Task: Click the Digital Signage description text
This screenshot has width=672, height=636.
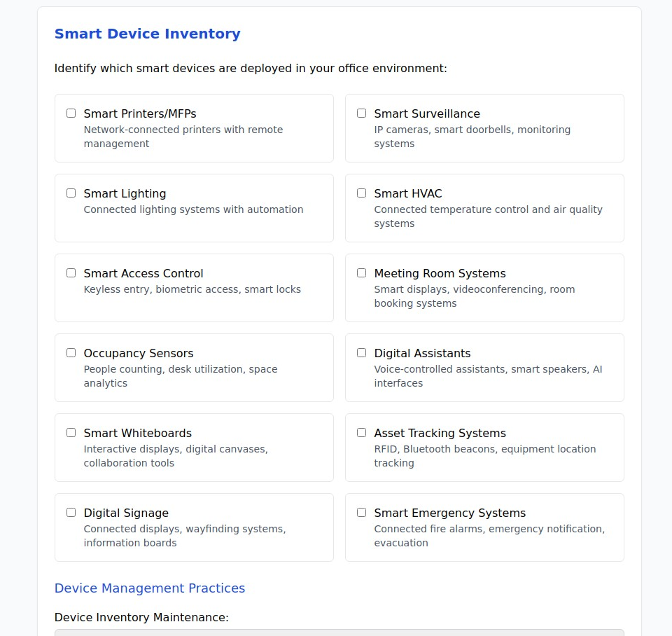Action: 184,536
